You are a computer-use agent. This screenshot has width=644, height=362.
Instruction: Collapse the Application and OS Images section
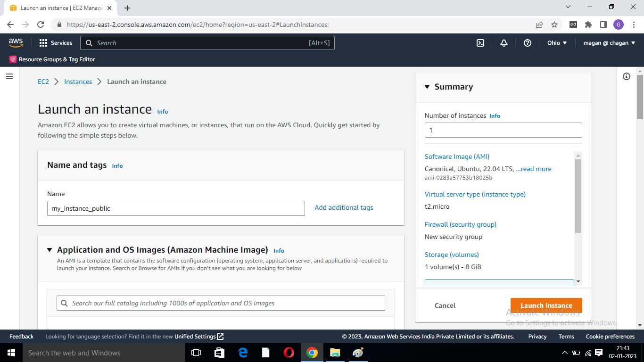pos(50,250)
